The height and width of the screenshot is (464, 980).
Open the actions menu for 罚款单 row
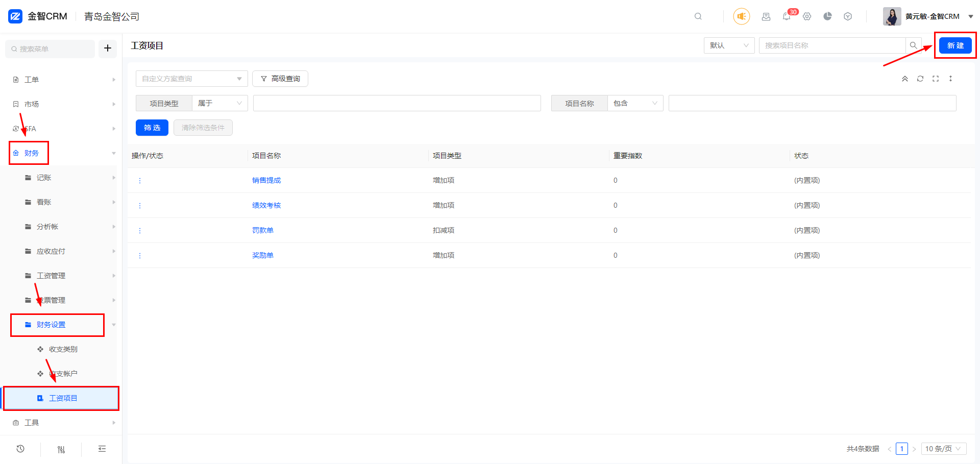click(140, 231)
